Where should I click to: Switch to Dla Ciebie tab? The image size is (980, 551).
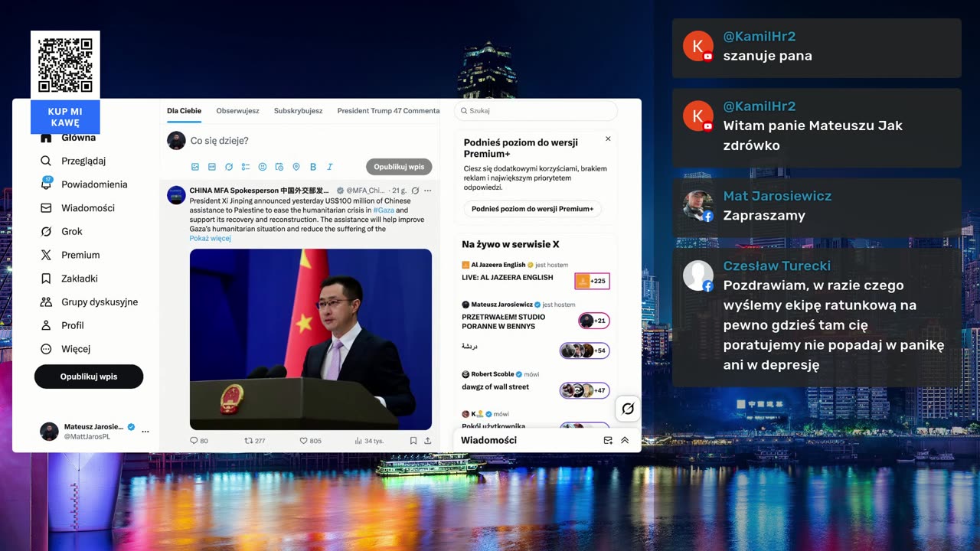(184, 111)
